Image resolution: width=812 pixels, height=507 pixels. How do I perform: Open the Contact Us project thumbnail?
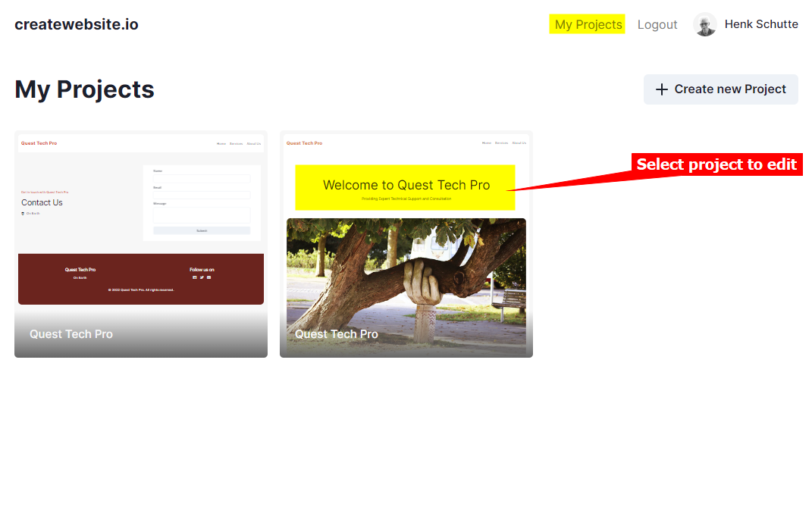pos(141,244)
